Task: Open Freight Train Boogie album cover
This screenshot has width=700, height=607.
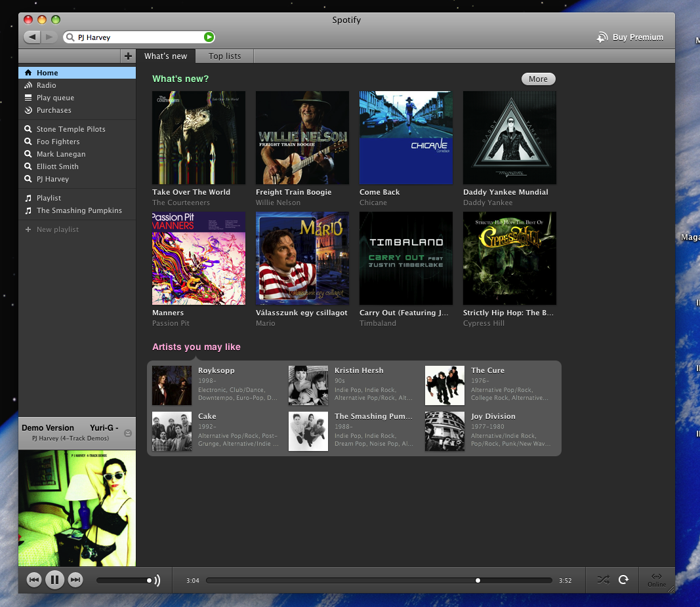Action: [302, 138]
